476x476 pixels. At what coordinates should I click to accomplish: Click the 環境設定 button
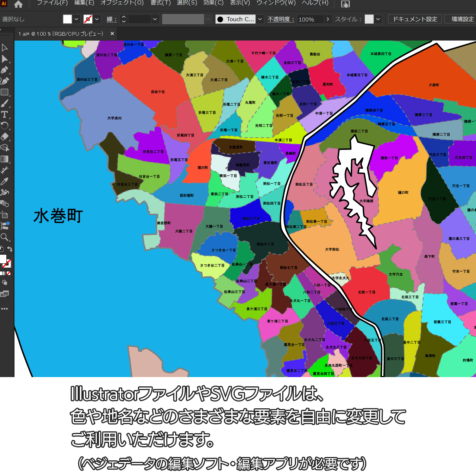click(x=462, y=19)
